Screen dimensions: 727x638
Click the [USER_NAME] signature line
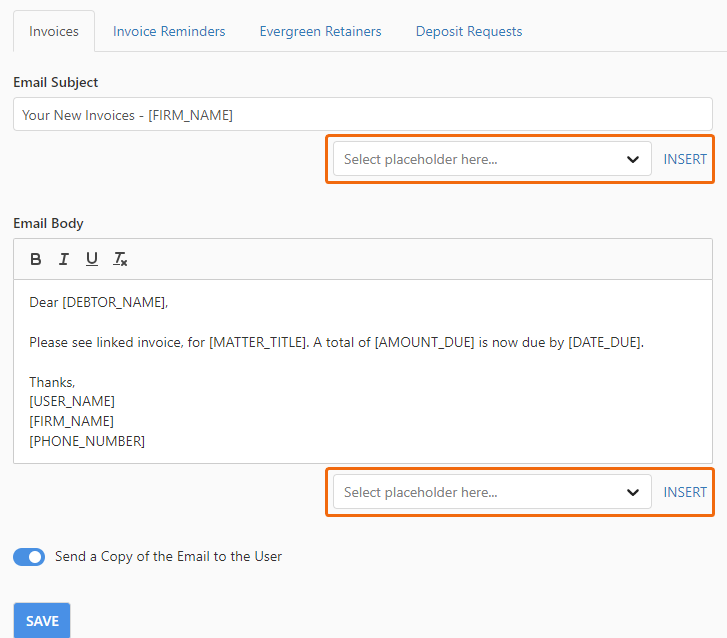click(x=72, y=401)
